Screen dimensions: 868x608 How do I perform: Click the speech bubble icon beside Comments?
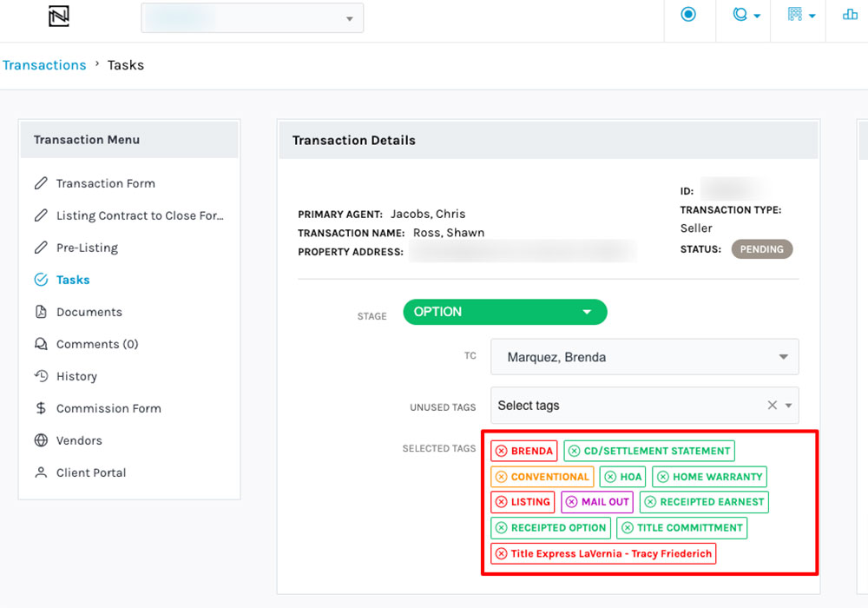pyautogui.click(x=41, y=344)
